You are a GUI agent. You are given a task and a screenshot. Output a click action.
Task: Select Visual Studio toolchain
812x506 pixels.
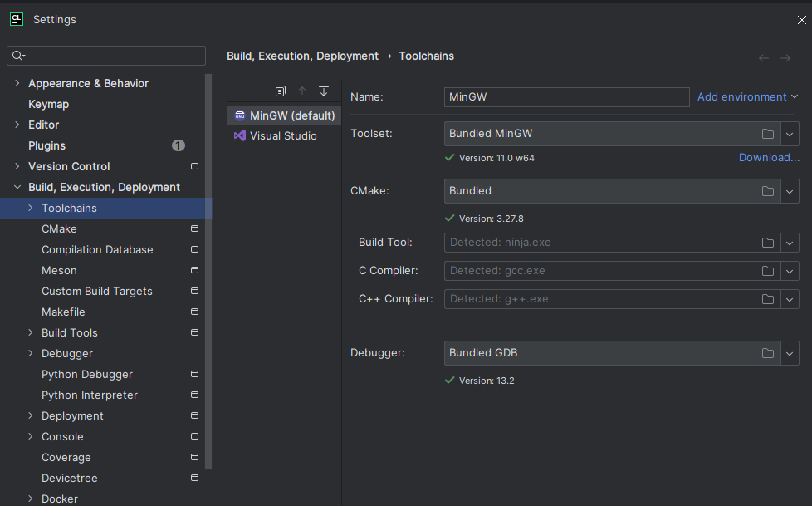click(283, 135)
